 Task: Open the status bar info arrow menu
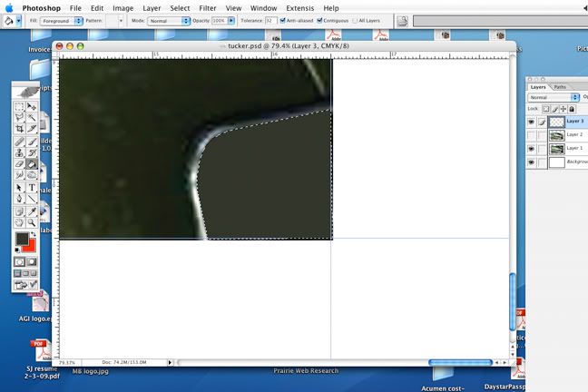(170, 362)
